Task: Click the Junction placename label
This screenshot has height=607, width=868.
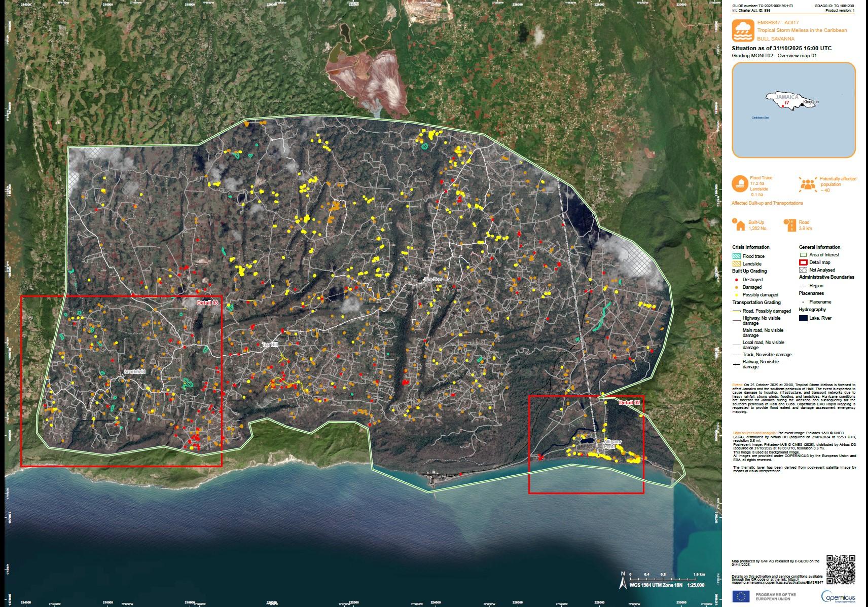Action: pyautogui.click(x=432, y=279)
